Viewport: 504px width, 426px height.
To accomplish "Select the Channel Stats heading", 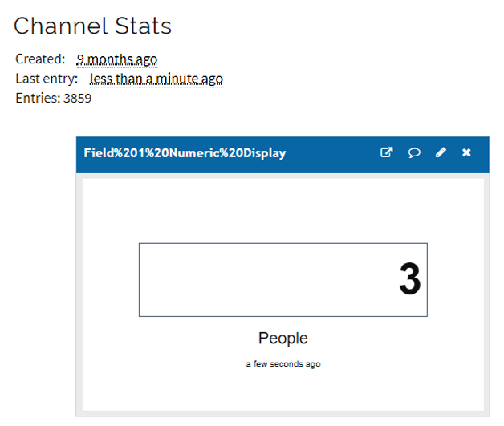I will (92, 26).
